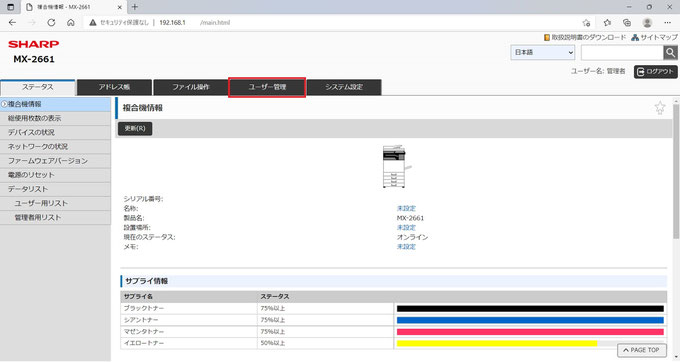Click the ログアウト button
680x362 pixels.
click(x=655, y=72)
